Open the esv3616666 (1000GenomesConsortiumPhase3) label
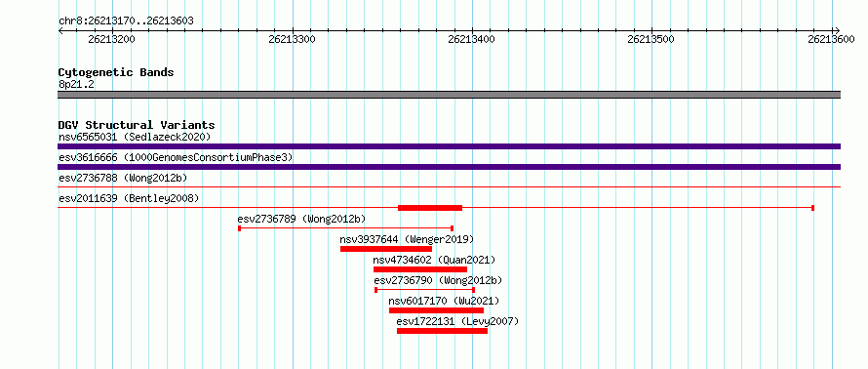Image resolution: width=868 pixels, height=369 pixels. click(x=176, y=157)
